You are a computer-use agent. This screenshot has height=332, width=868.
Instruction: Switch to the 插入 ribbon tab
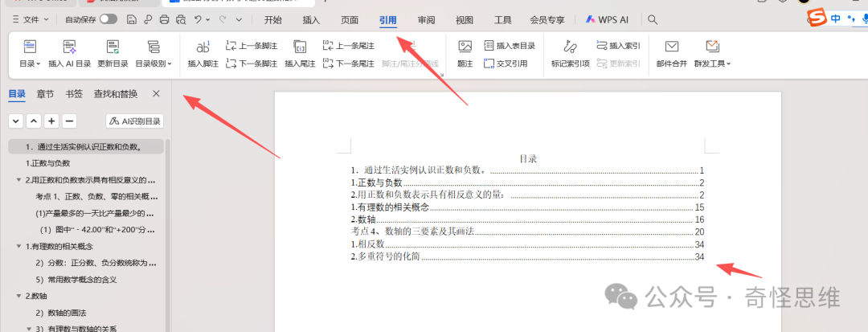[x=311, y=20]
